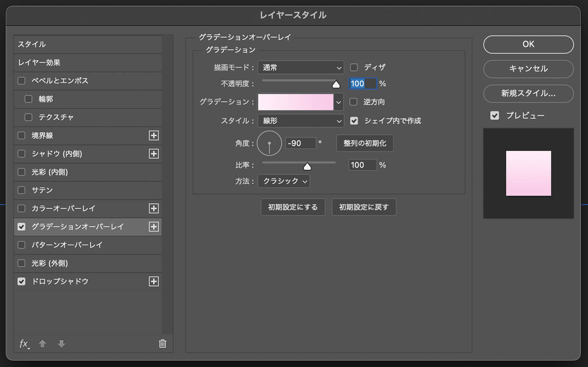Viewport: 588px width, 367px height.
Task: Enable the テクスチャ checkbox
Action: pyautogui.click(x=28, y=117)
